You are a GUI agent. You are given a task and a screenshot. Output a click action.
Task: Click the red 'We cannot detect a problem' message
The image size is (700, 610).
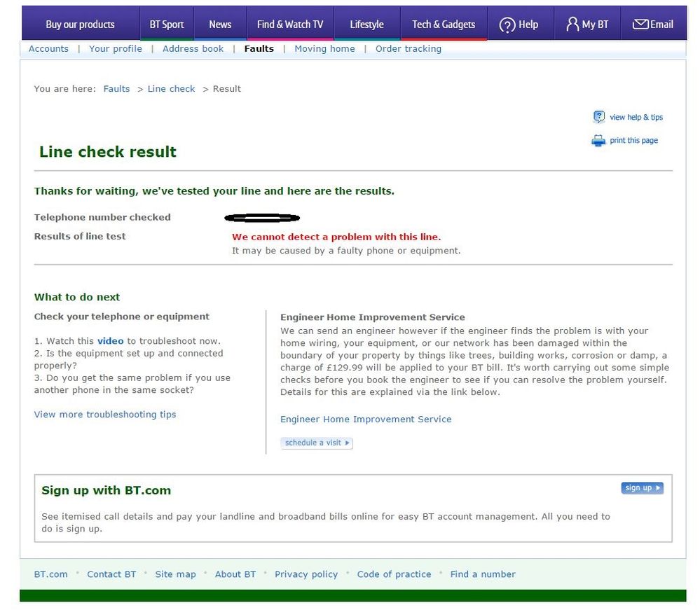pyautogui.click(x=336, y=237)
